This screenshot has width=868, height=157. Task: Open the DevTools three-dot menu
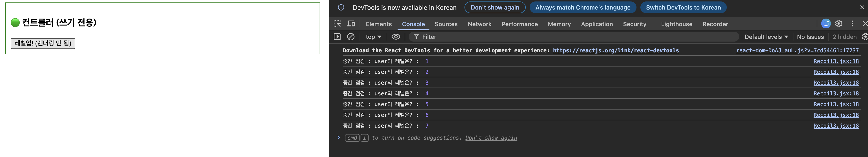pos(852,24)
